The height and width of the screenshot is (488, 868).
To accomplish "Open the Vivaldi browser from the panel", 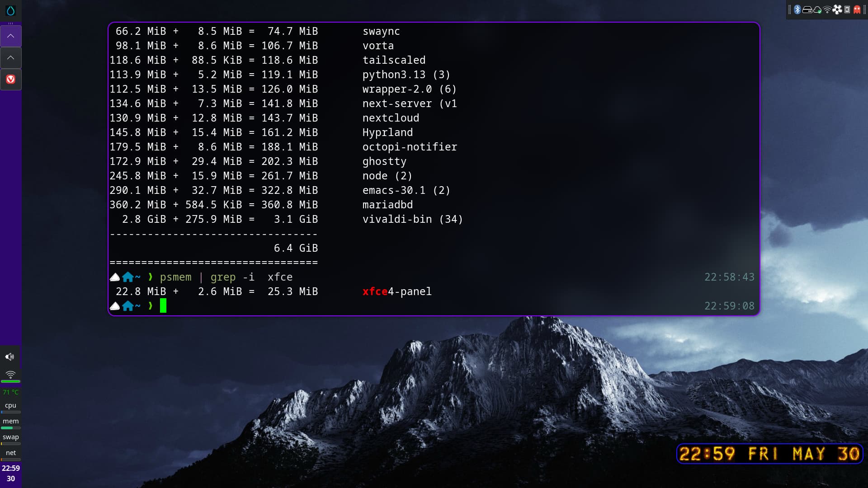I will [x=10, y=80].
